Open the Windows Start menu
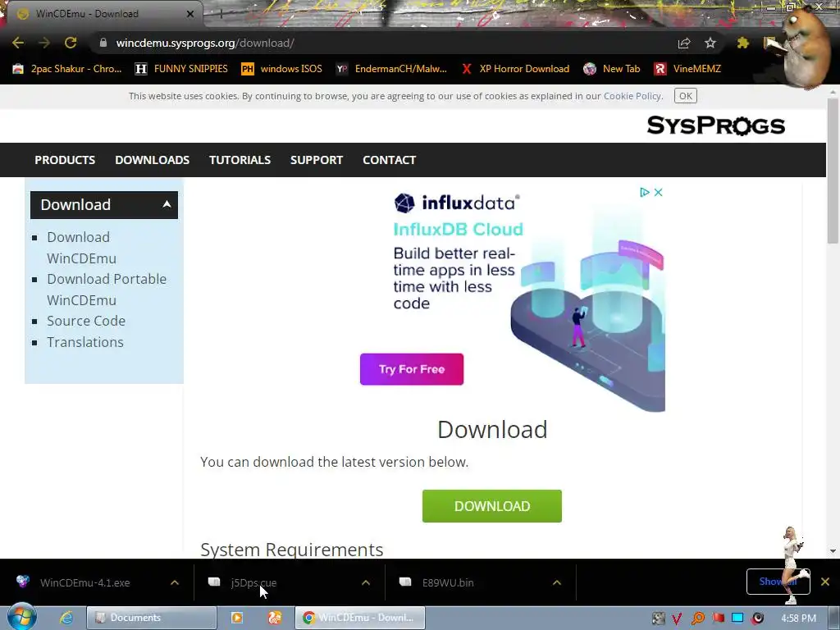The width and height of the screenshot is (840, 630). (x=21, y=617)
